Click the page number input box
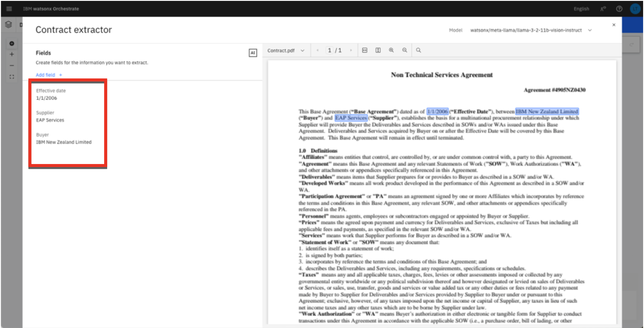644x328 pixels. (x=330, y=51)
